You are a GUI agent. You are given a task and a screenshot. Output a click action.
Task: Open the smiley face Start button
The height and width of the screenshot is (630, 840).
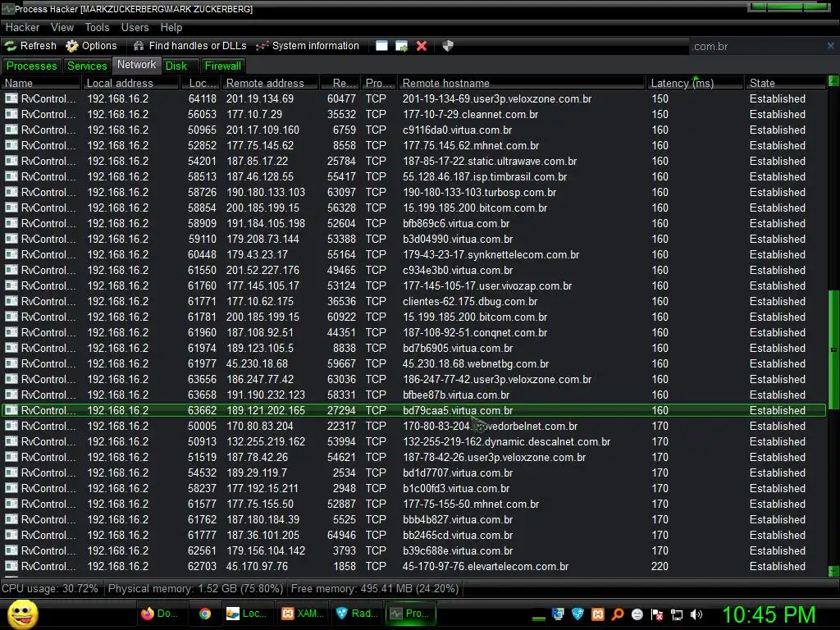(22, 614)
